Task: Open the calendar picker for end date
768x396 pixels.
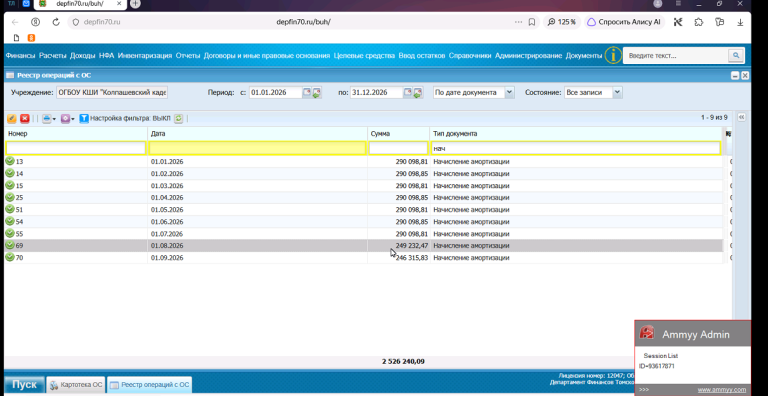Action: [x=408, y=92]
